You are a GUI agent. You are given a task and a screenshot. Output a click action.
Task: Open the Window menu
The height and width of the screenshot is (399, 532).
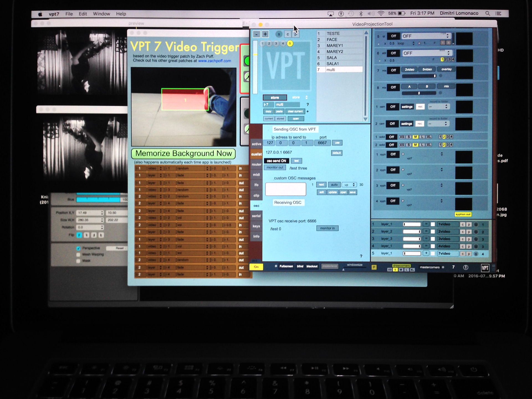click(101, 14)
